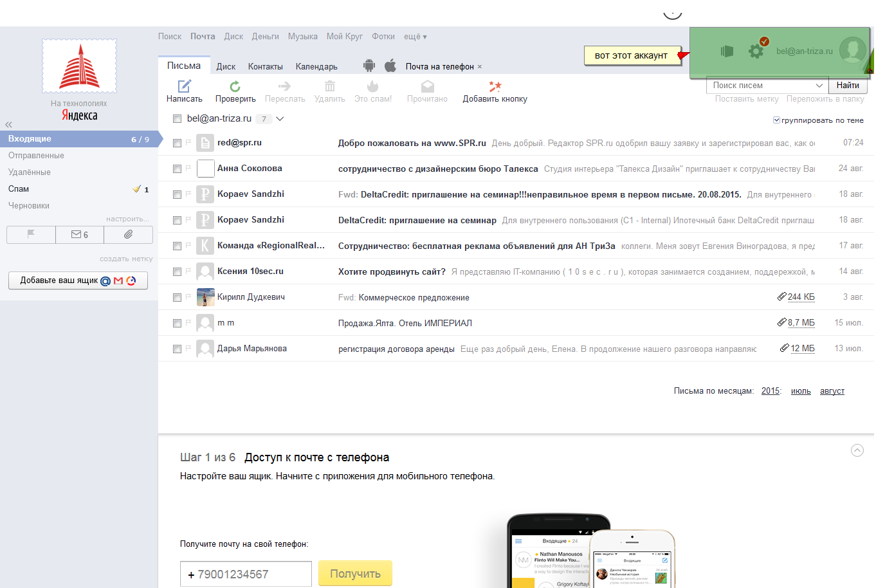This screenshot has height=588, width=876.
Task: Click the paperclip icon beside 8,7 МБ
Action: pos(781,322)
